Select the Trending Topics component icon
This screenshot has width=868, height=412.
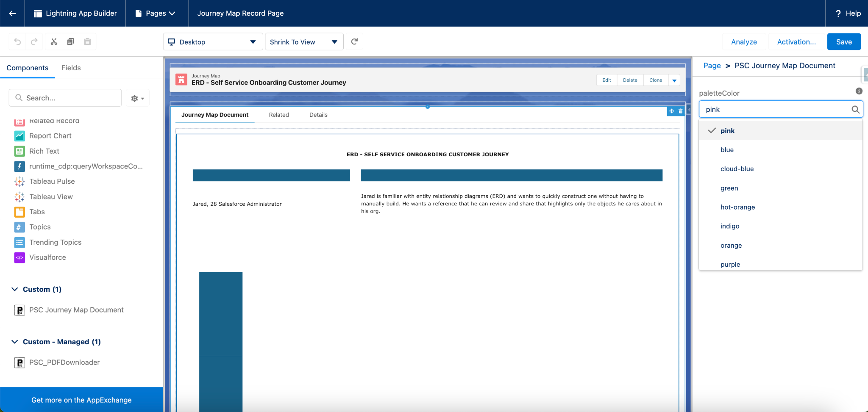tap(19, 242)
